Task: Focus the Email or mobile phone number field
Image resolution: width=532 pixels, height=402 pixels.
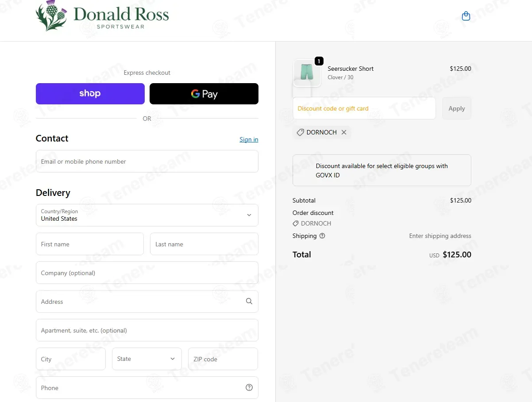Action: click(147, 161)
